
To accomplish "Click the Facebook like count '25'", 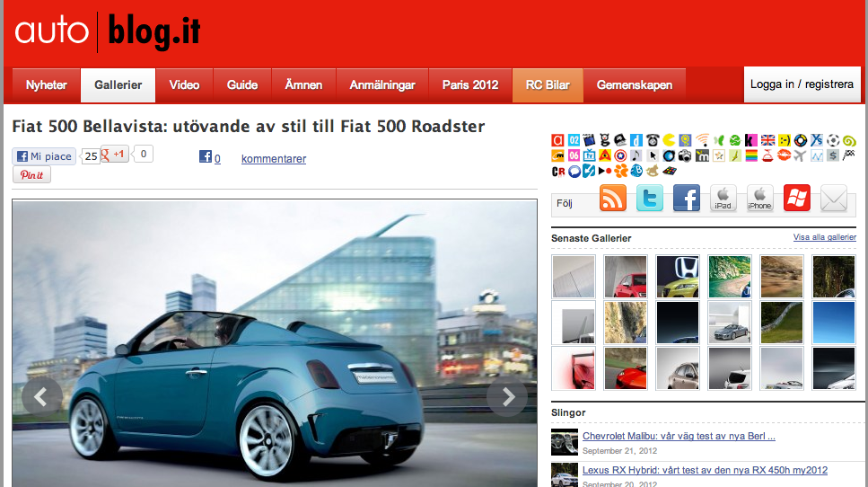I will 91,156.
